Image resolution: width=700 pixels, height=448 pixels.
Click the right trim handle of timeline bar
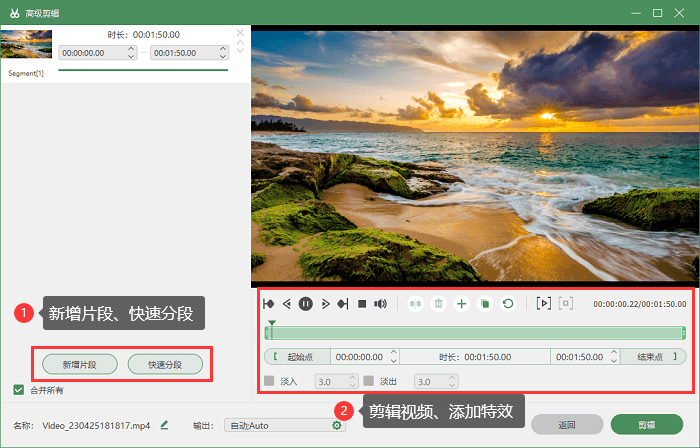click(x=683, y=333)
